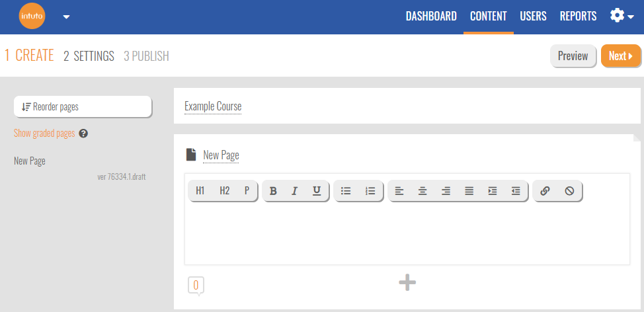Screen dimensions: 644x312
Task: Proceed with the Next button
Action: tap(620, 56)
